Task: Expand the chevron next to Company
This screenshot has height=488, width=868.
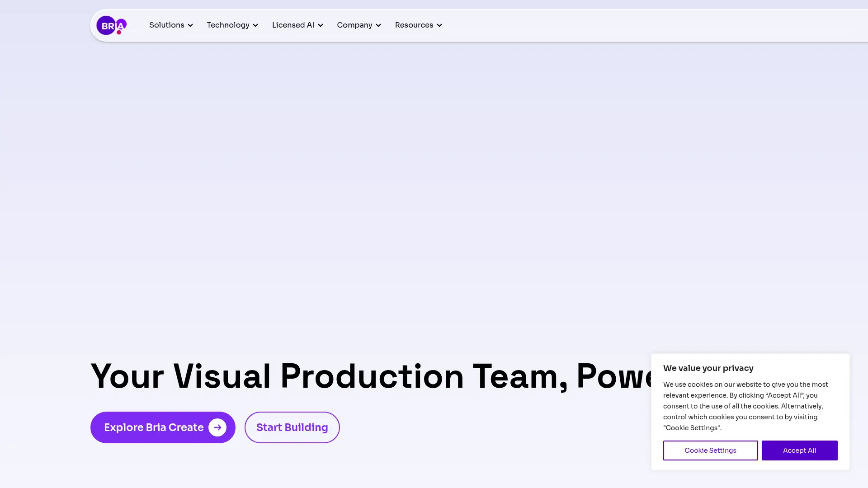Action: tap(378, 25)
